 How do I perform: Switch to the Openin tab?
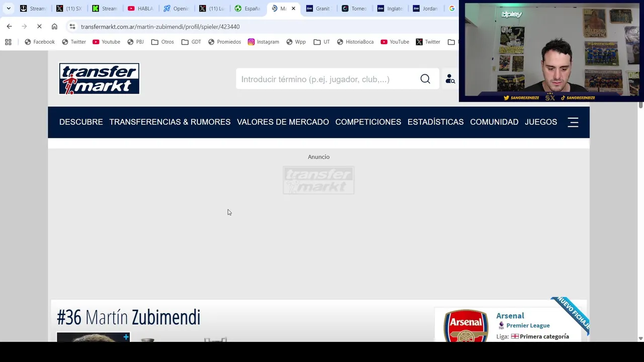click(177, 9)
